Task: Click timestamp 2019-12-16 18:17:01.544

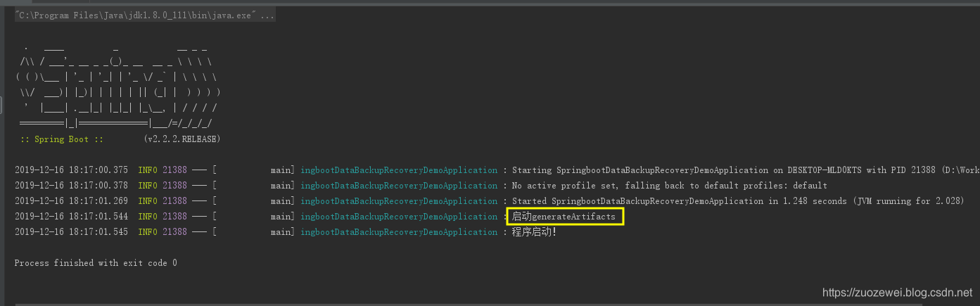Action: pos(72,217)
